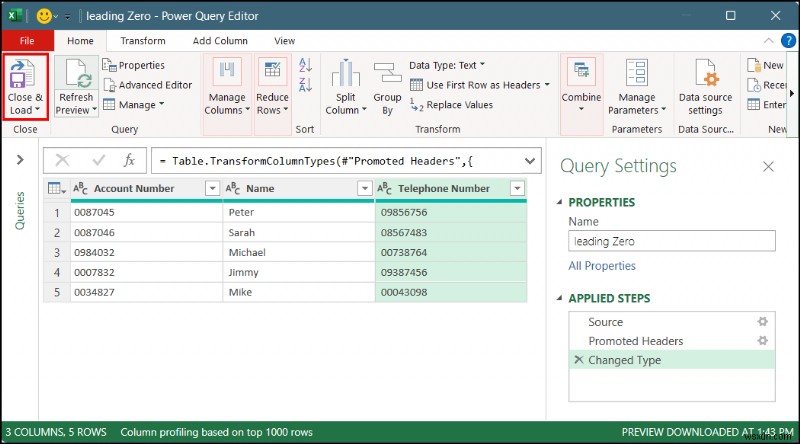The height and width of the screenshot is (444, 800).
Task: Select cell 09387456
Action: [451, 272]
